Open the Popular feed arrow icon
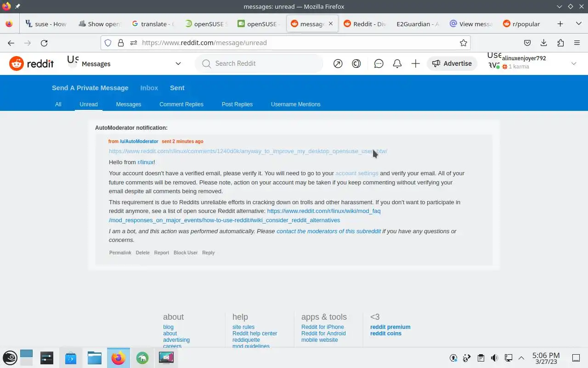Viewport: 588px width, 368px height. [338, 63]
